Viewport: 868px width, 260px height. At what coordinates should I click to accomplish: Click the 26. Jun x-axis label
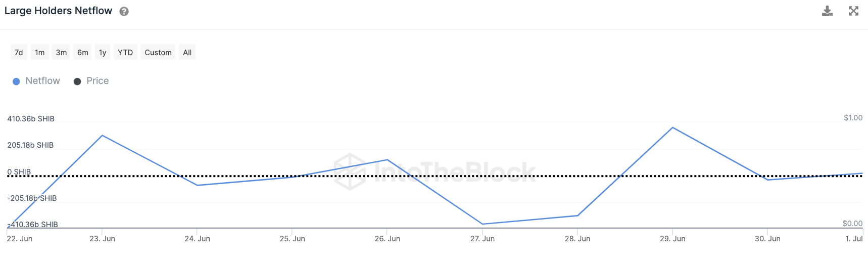click(388, 239)
